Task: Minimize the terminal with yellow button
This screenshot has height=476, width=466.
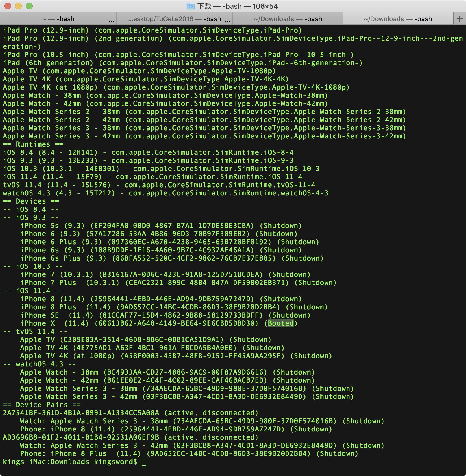Action: point(18,6)
